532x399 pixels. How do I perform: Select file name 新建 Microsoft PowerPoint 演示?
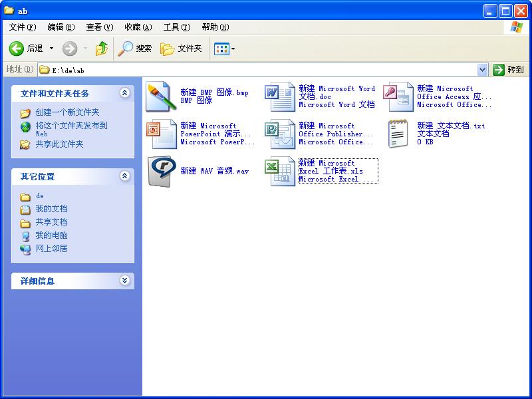pos(215,130)
